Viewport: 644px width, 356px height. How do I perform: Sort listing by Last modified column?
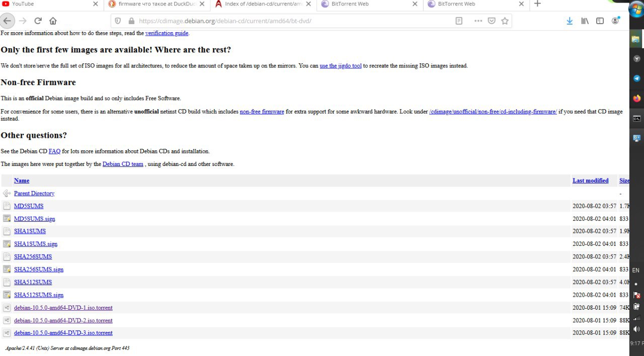591,181
